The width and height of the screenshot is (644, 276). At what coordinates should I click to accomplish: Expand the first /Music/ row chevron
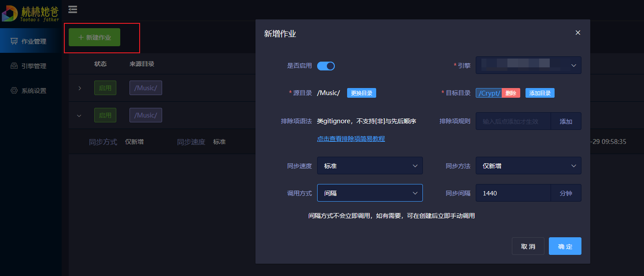click(x=80, y=88)
